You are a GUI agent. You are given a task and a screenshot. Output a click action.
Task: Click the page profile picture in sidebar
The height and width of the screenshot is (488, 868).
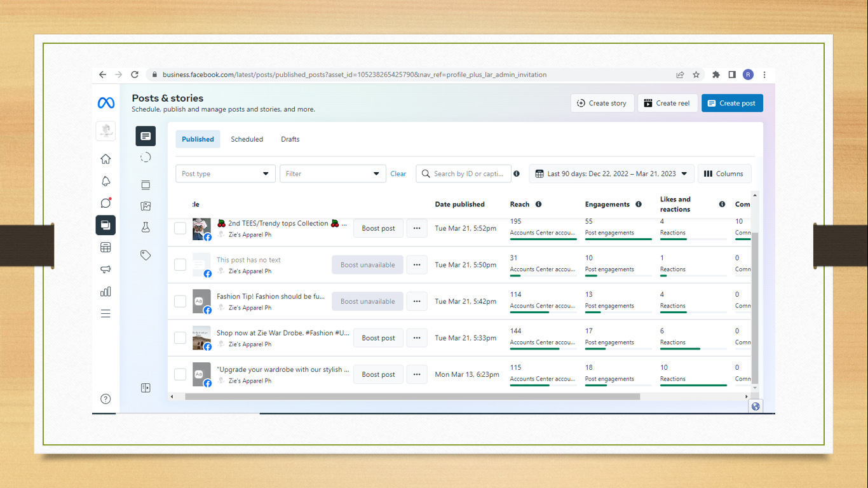(105, 131)
